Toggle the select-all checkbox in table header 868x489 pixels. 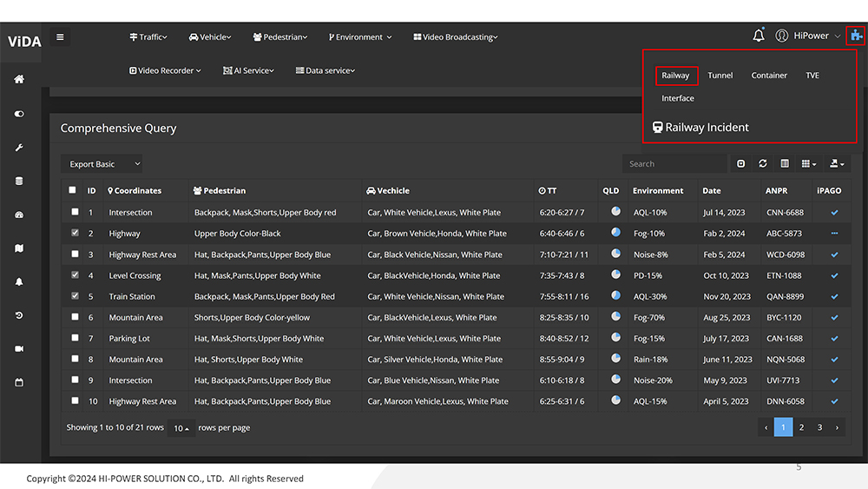click(73, 190)
